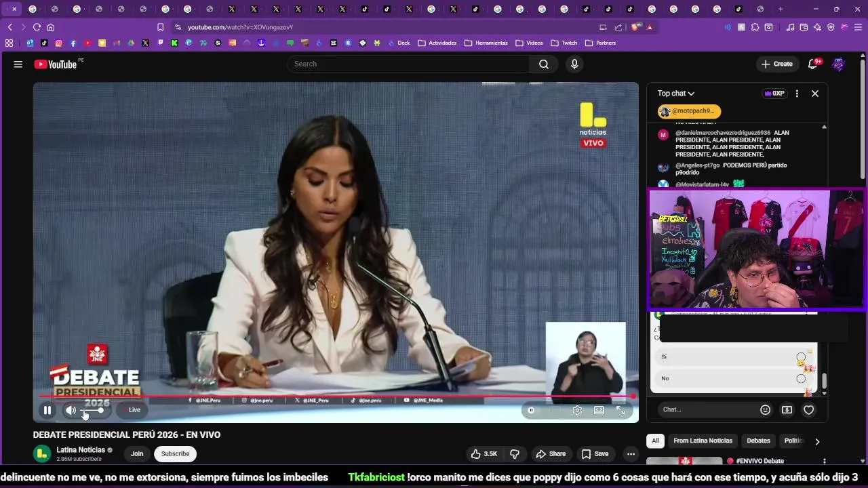The image size is (868, 488).
Task: Open the 0XP channel points badge
Action: point(774,94)
